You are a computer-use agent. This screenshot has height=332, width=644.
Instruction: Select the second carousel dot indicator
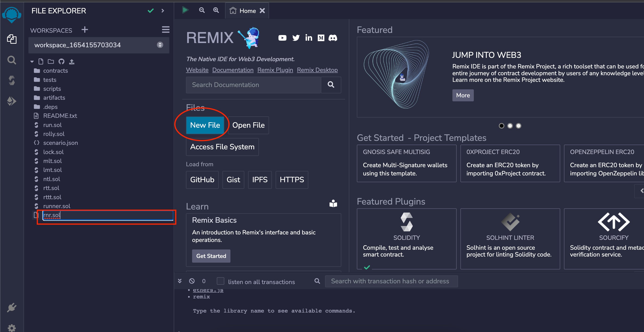510,126
